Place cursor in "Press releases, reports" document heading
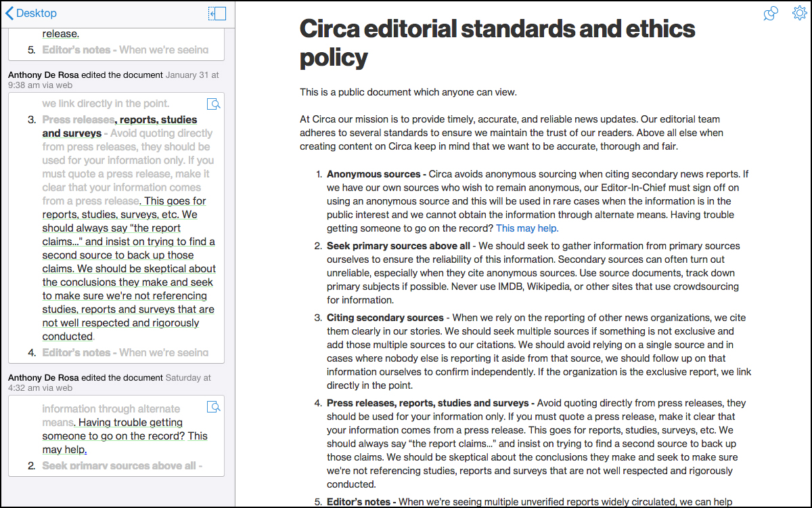This screenshot has height=508, width=812. [429, 403]
